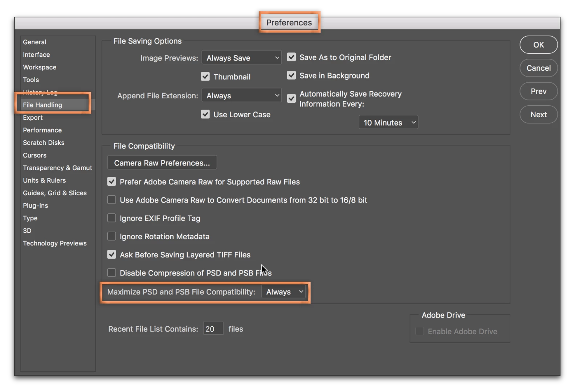
Task: Check the Enable Adobe Drive box
Action: tap(420, 331)
